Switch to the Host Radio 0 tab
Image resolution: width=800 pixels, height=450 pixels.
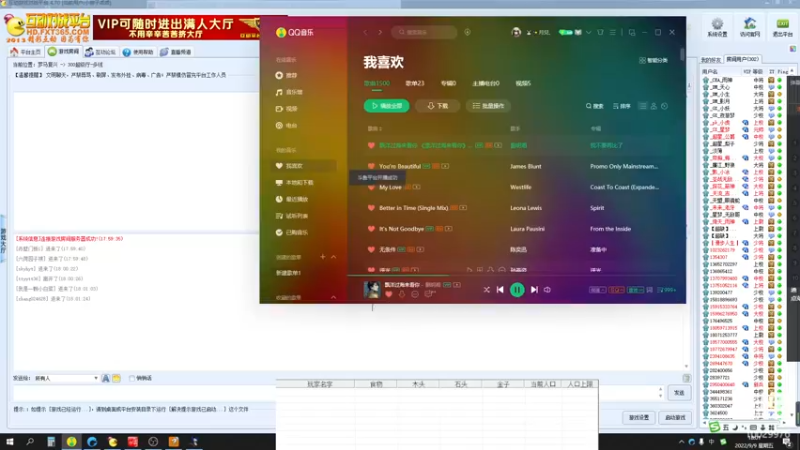pos(486,83)
